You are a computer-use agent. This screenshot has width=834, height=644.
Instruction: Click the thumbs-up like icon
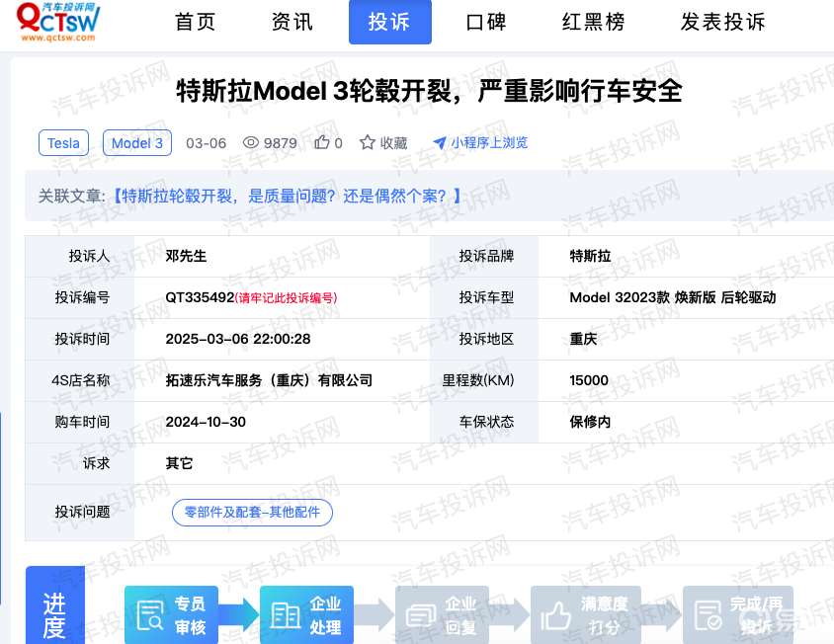(322, 142)
